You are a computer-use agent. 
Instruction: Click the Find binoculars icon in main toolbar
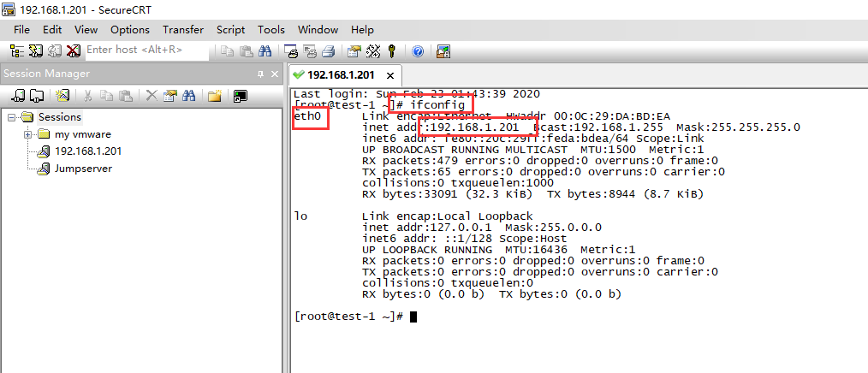pyautogui.click(x=265, y=51)
